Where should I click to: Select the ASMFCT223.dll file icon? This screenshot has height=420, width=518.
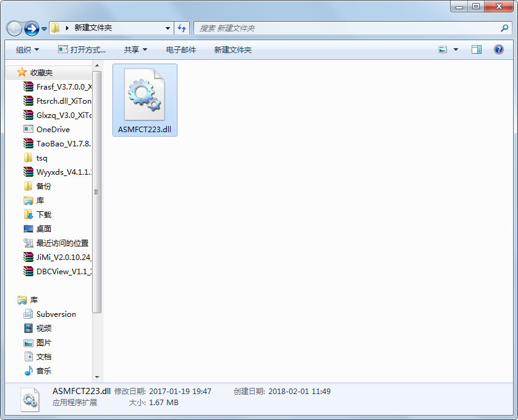145,94
